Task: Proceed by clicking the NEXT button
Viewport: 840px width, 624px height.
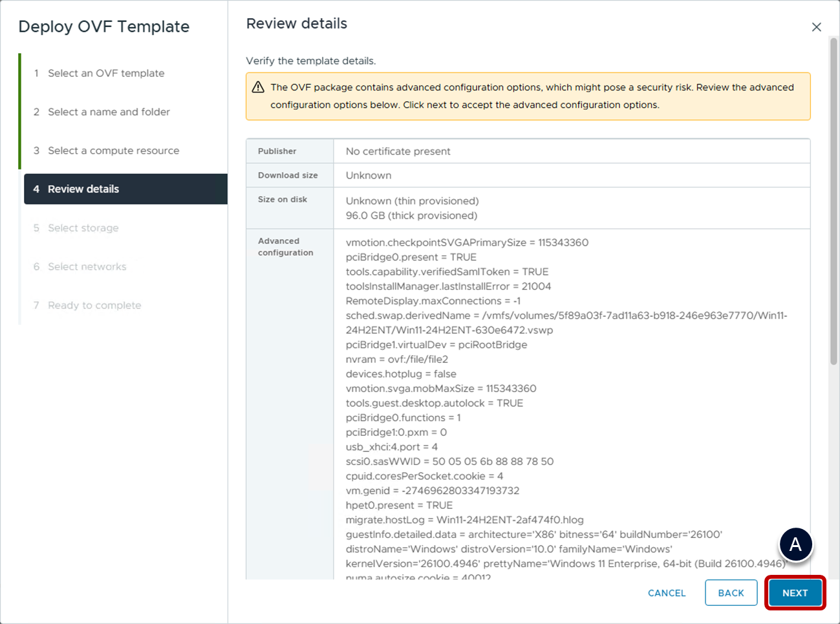Action: click(x=795, y=593)
